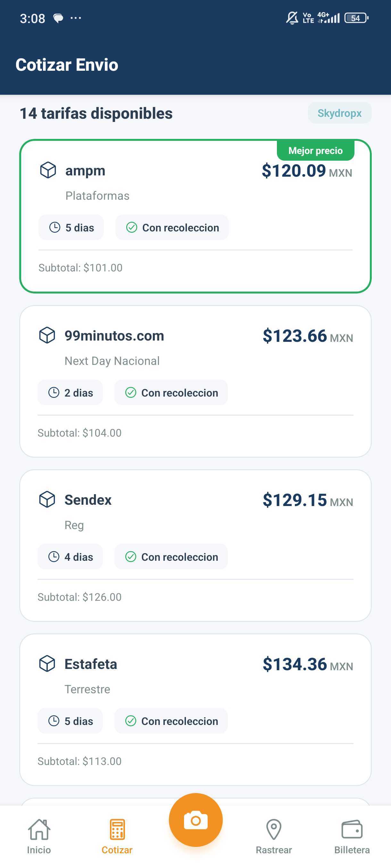
Task: Click the clock icon on Sendex card
Action: point(54,557)
